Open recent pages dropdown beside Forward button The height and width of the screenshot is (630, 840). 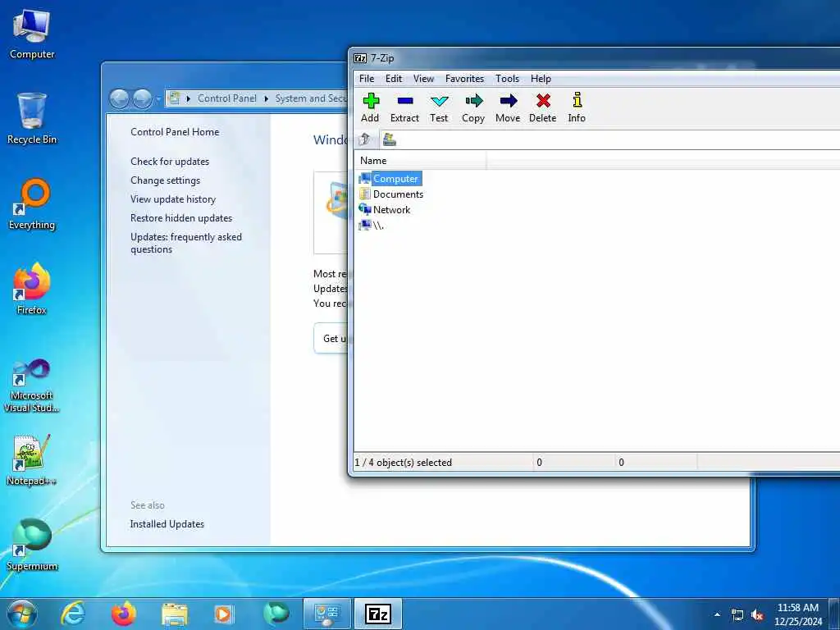(158, 99)
